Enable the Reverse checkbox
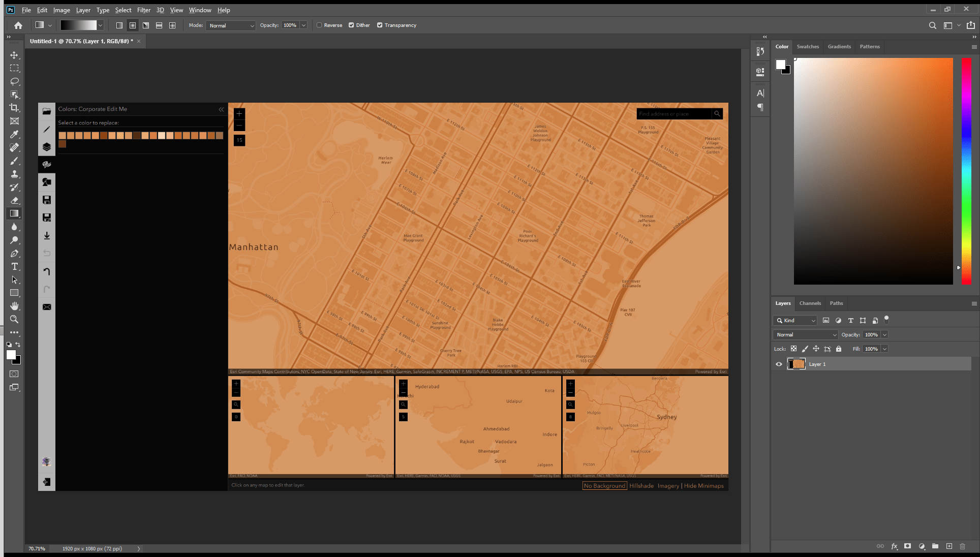980x557 pixels. pyautogui.click(x=319, y=25)
